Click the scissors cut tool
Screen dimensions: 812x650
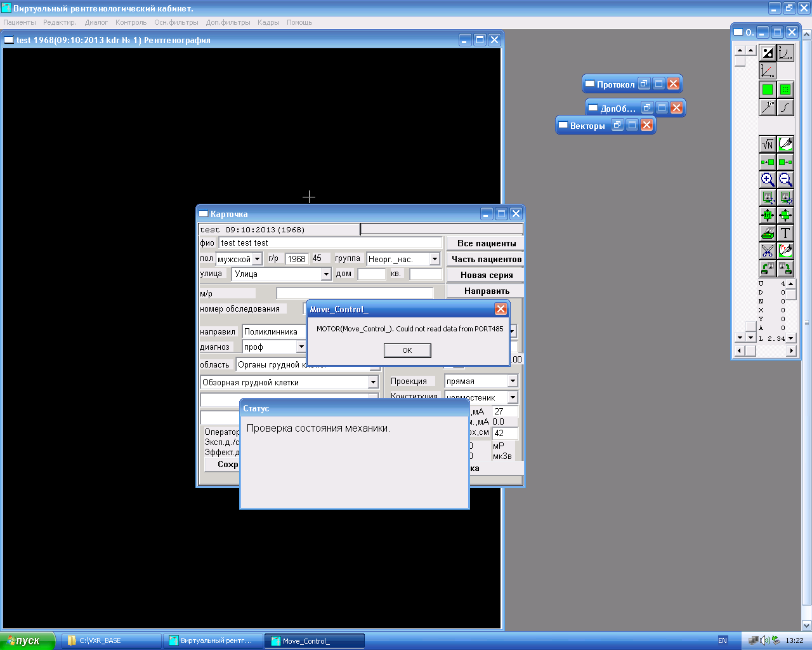coord(768,251)
